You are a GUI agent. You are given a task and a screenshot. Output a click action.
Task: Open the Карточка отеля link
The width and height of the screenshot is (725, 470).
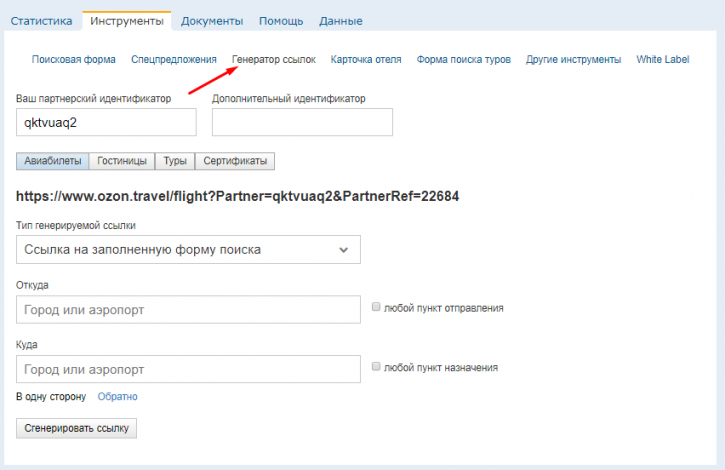tap(366, 59)
